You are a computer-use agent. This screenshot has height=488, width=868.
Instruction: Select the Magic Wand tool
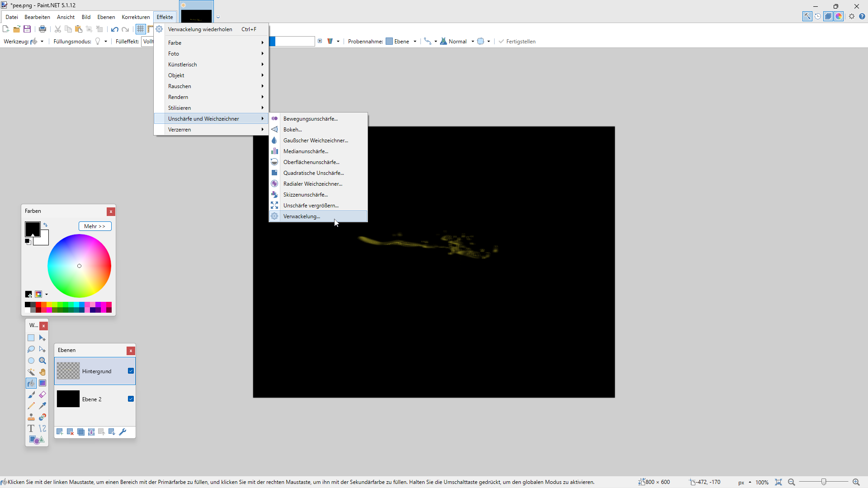(31, 372)
